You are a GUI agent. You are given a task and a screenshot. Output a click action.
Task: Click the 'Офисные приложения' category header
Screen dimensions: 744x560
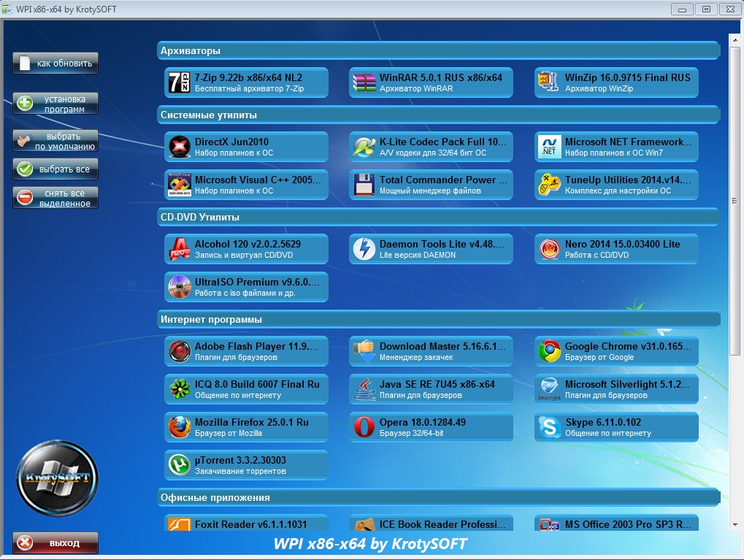pos(438,497)
